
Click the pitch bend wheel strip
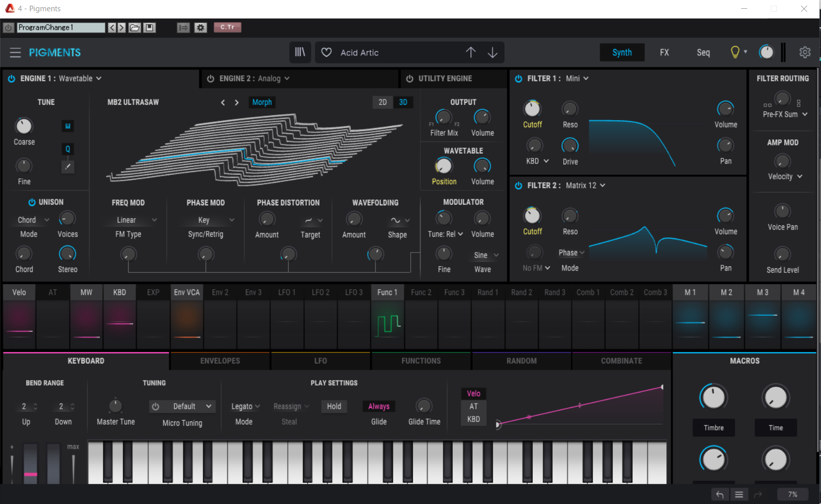[31, 463]
